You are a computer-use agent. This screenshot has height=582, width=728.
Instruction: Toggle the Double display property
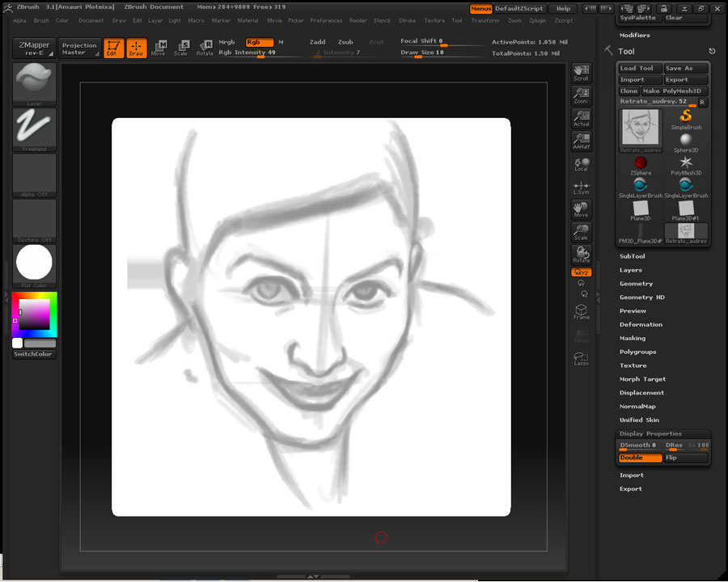641,458
